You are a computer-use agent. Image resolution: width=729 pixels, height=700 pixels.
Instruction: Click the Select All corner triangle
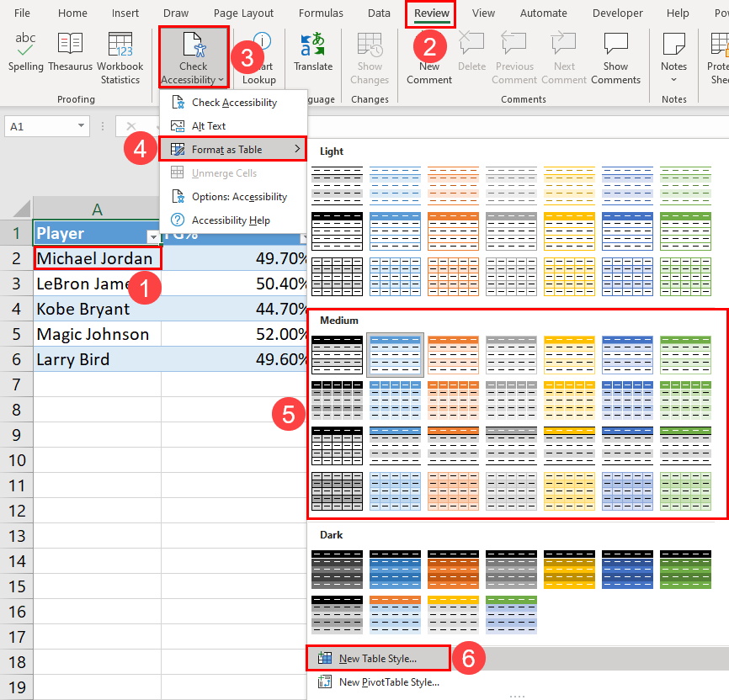(x=22, y=209)
